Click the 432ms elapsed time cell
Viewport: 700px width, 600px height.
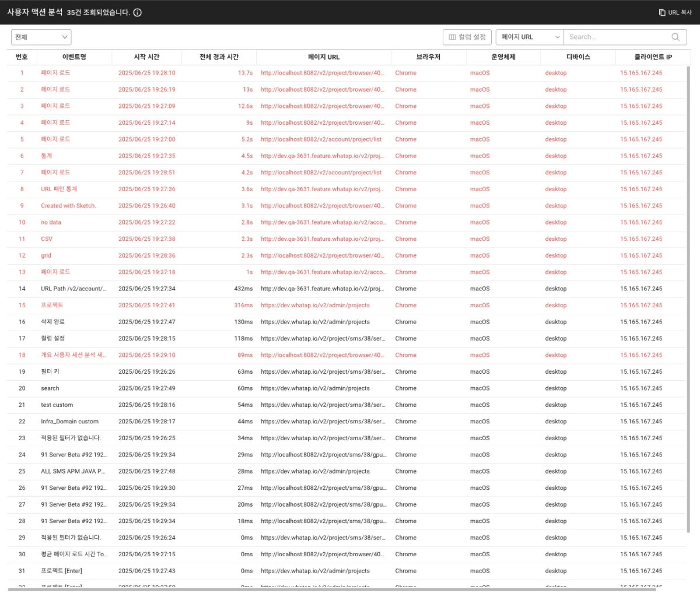pos(243,289)
